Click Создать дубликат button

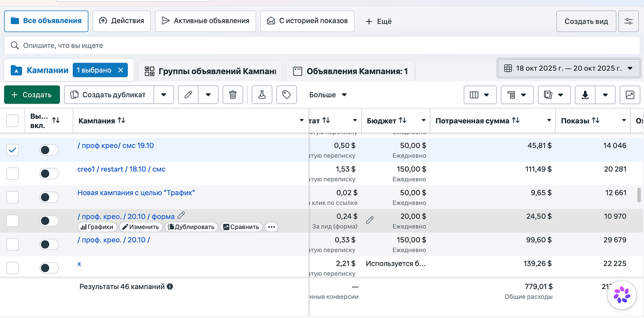pos(109,95)
